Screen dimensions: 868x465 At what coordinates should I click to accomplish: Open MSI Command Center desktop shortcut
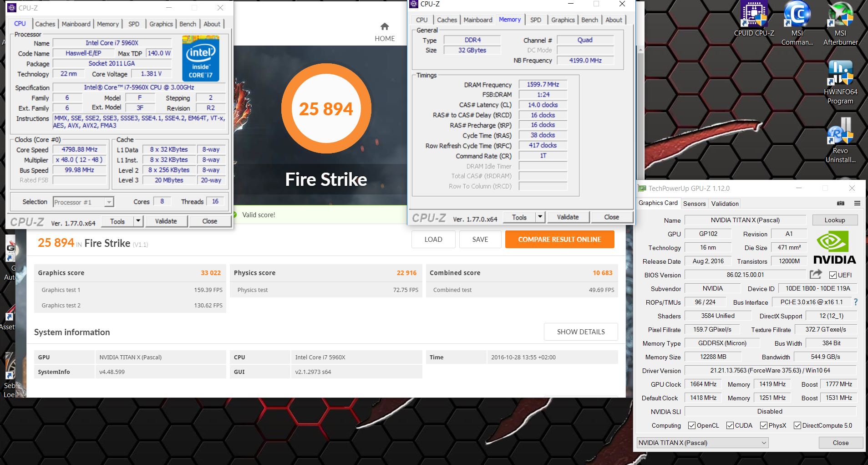(797, 23)
